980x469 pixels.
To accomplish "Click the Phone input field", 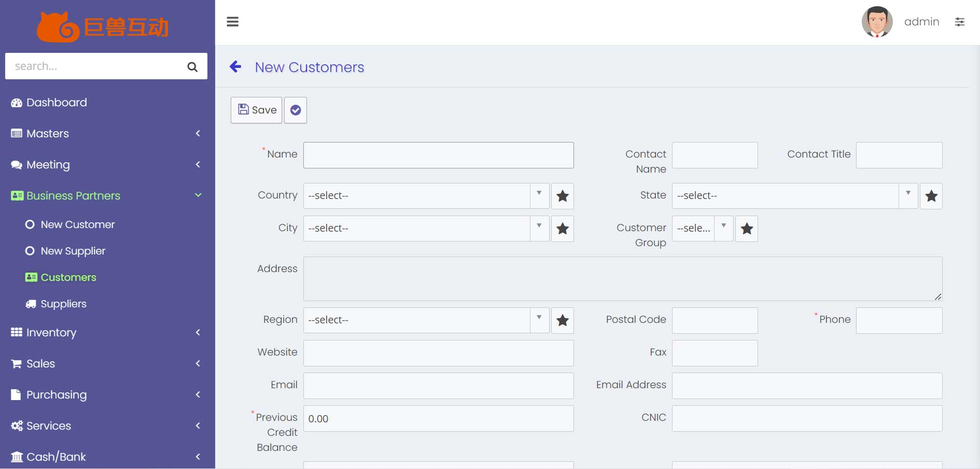I will (899, 320).
